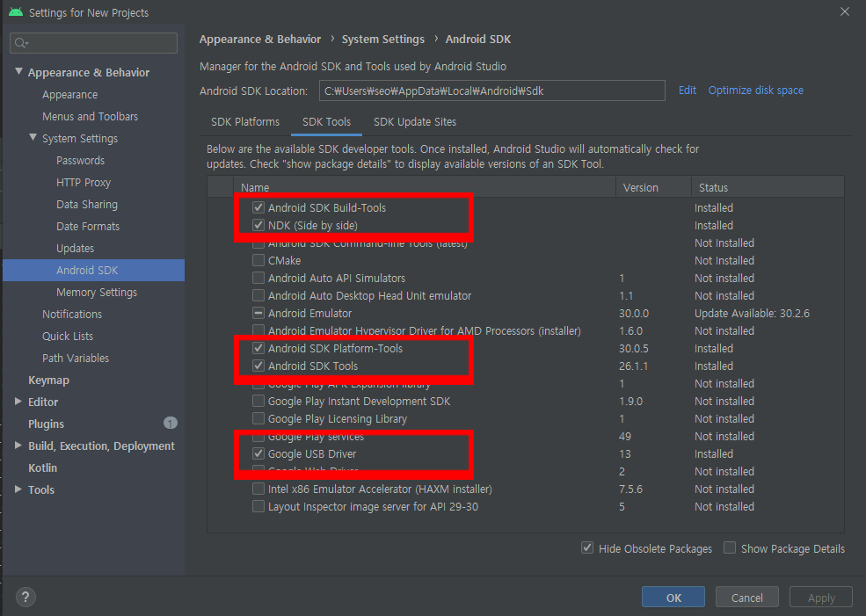Click version 26.1.1 of Android SDK Tools
Image resolution: width=866 pixels, height=616 pixels.
(634, 366)
